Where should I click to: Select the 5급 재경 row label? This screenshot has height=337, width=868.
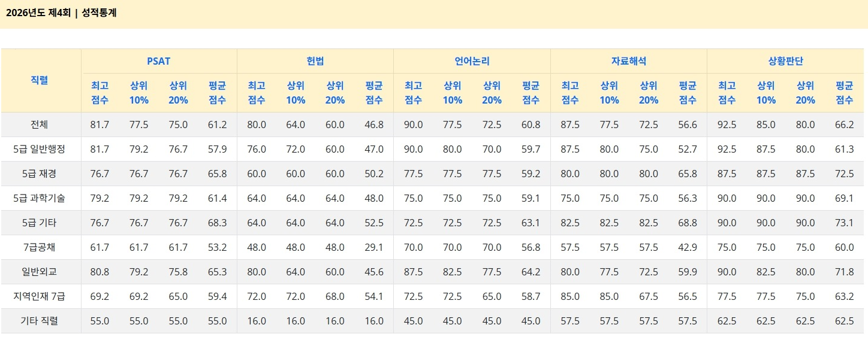(40, 174)
